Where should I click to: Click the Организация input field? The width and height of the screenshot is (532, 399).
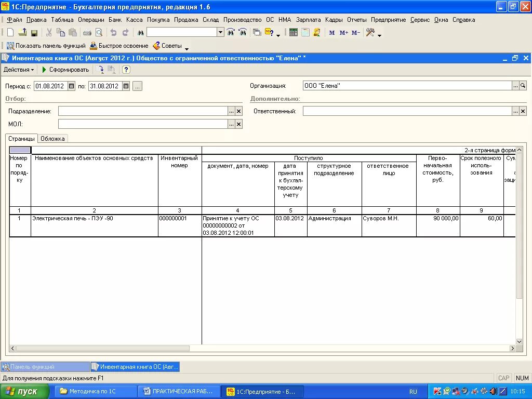[407, 86]
